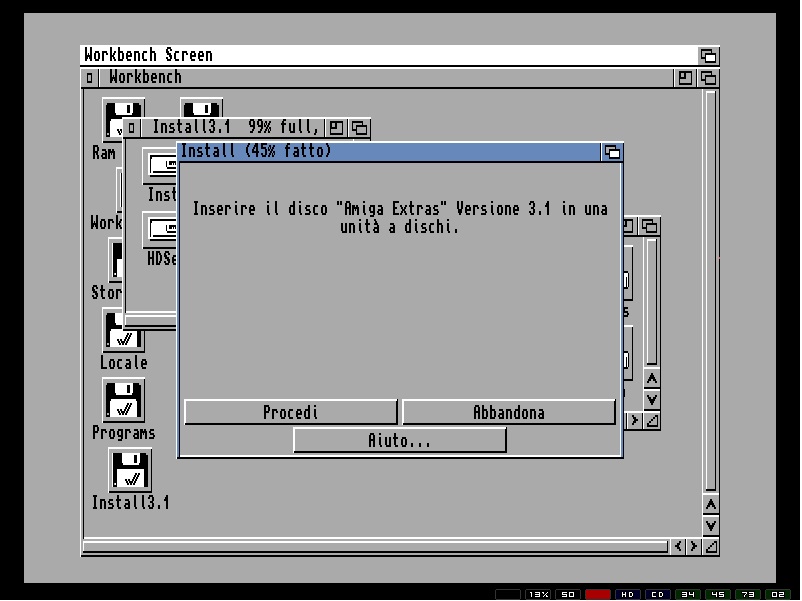Click the 50 FPS indicator in status bar

[x=568, y=594]
